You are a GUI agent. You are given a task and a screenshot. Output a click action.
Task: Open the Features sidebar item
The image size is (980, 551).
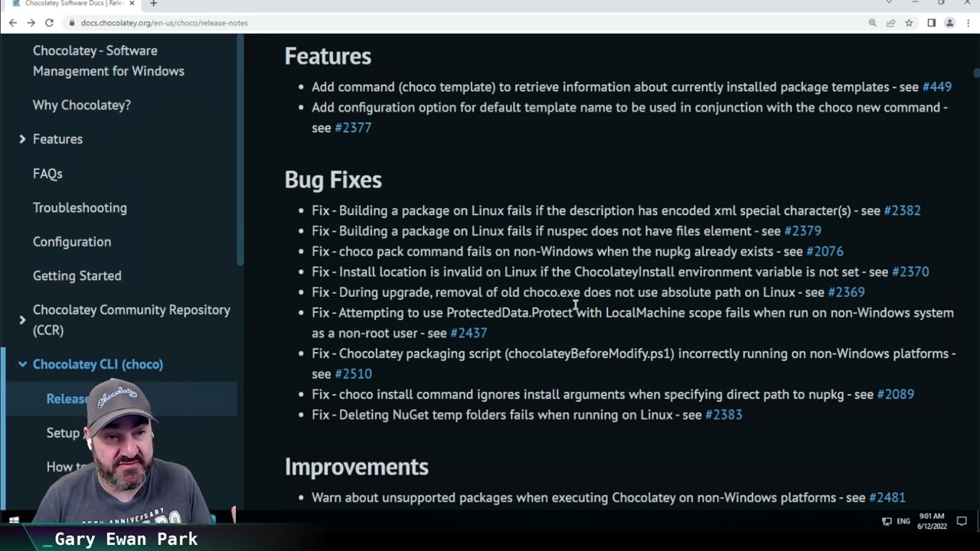(x=57, y=139)
